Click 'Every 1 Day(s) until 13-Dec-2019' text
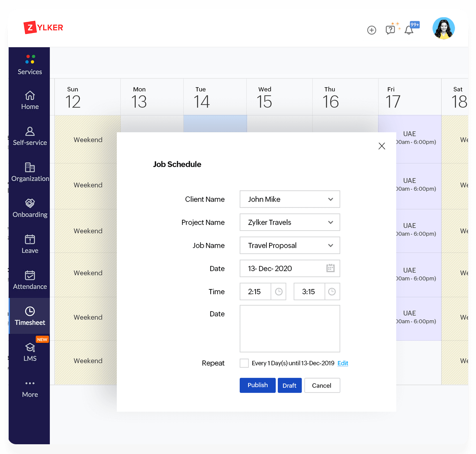Screen dimensions: 476x454 point(293,363)
